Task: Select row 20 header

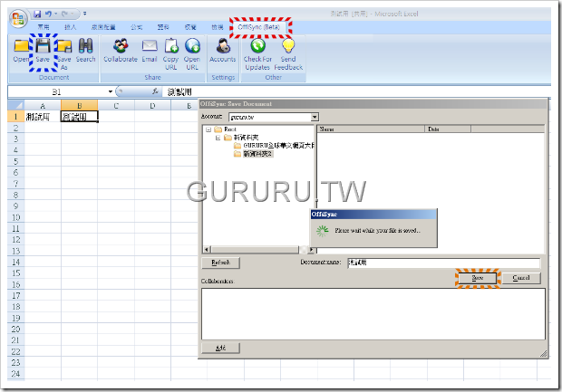Action: tap(15, 329)
